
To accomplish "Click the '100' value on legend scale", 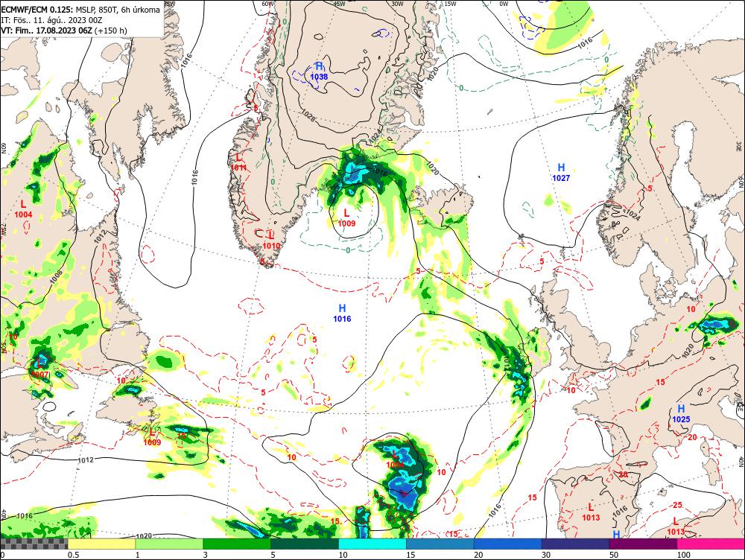I will click(683, 555).
